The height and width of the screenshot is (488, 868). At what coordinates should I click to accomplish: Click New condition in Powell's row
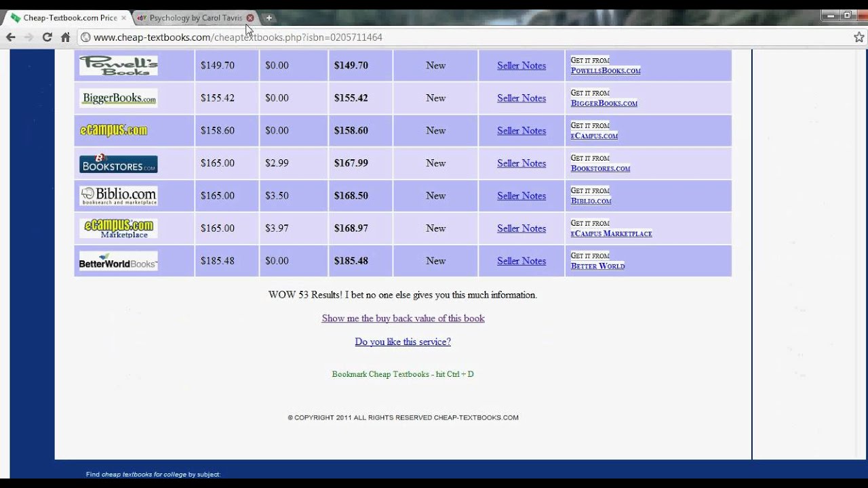pos(435,66)
